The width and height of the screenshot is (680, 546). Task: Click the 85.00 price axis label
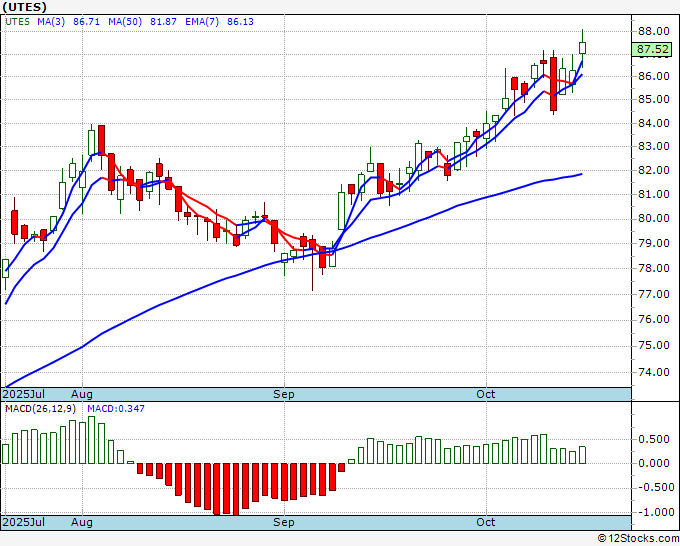pyautogui.click(x=654, y=99)
